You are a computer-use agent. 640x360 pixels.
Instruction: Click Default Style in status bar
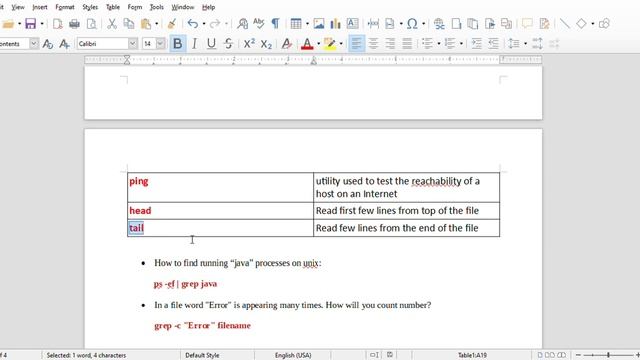(x=202, y=356)
